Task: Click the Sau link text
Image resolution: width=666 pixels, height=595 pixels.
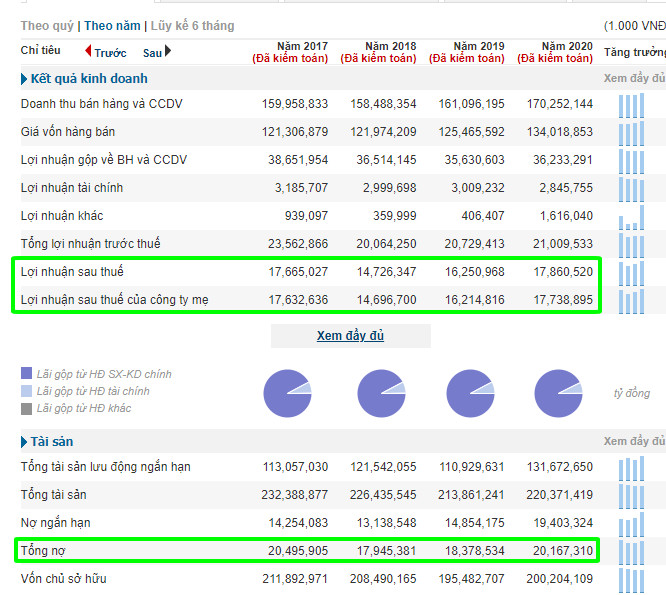Action: (152, 53)
